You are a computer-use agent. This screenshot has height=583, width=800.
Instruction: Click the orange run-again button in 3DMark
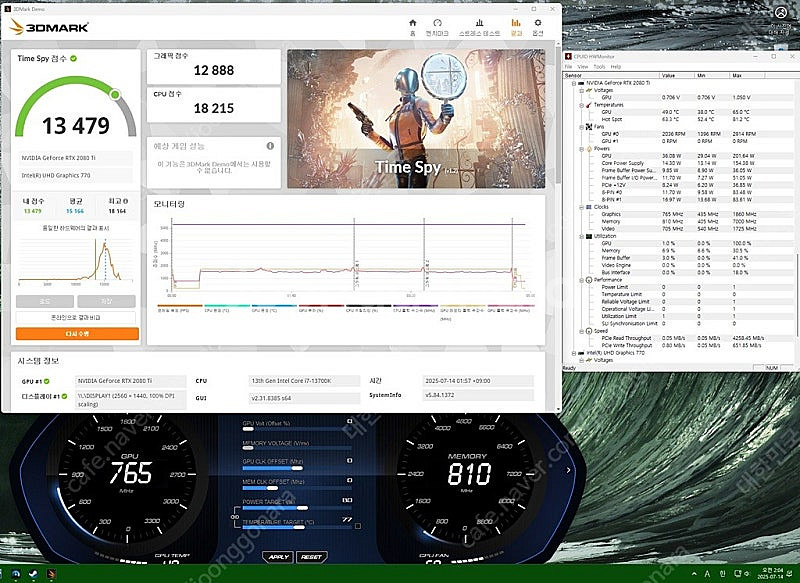tap(77, 334)
